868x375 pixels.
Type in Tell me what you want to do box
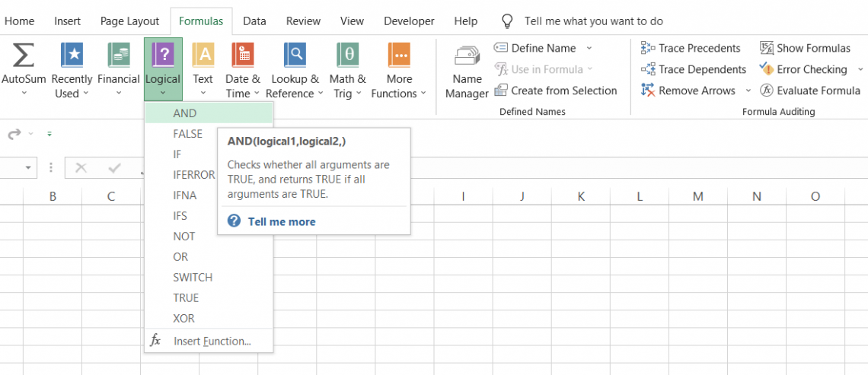[593, 21]
